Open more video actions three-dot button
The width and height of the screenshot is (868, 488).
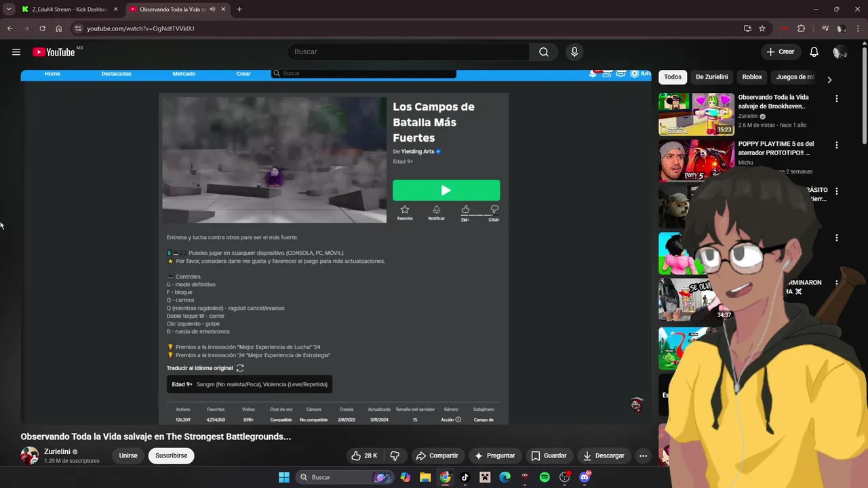pos(643,455)
